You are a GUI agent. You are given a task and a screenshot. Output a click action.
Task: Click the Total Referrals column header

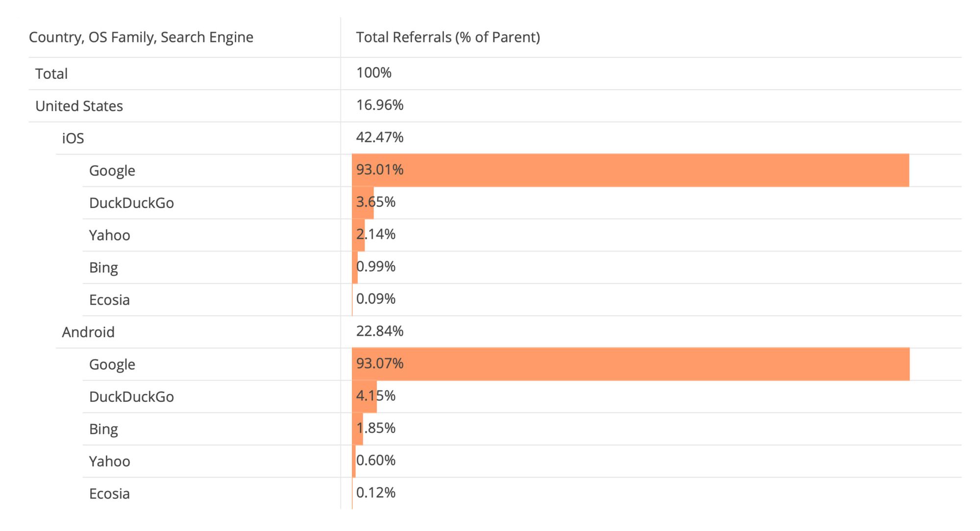448,37
